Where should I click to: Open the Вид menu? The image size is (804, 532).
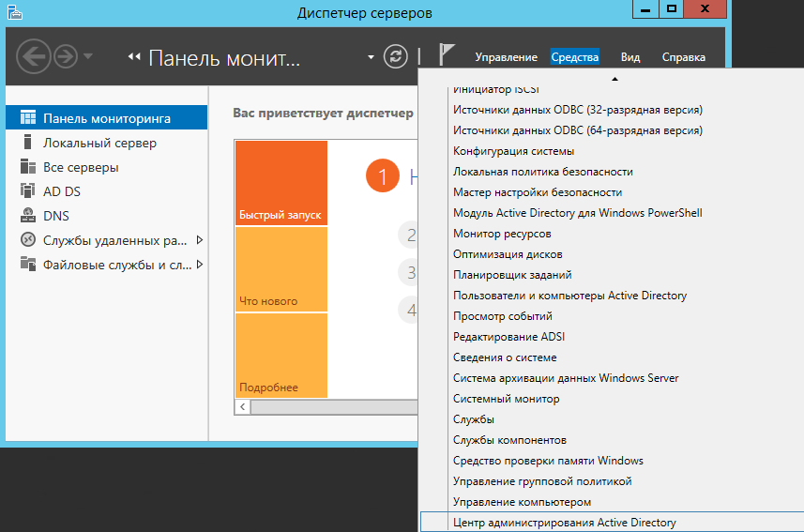pyautogui.click(x=630, y=57)
